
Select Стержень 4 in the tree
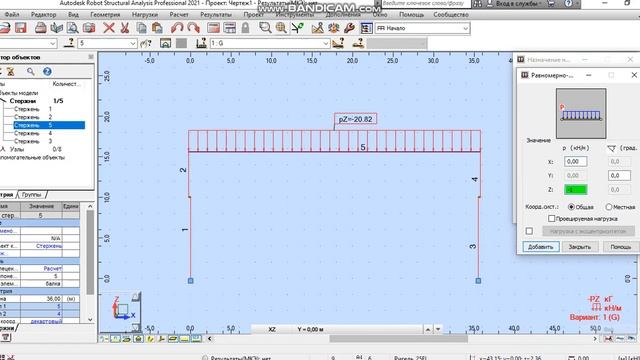tap(33, 133)
